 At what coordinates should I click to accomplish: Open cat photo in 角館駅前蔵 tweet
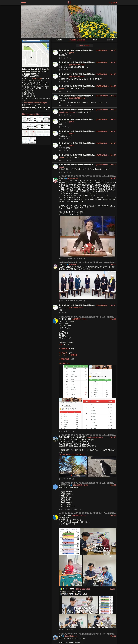point(102,466)
